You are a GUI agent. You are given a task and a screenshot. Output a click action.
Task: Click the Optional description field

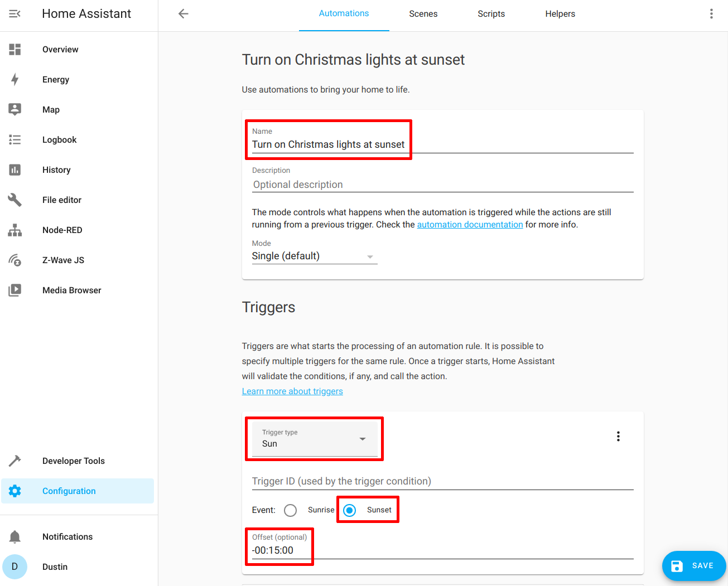[443, 185]
